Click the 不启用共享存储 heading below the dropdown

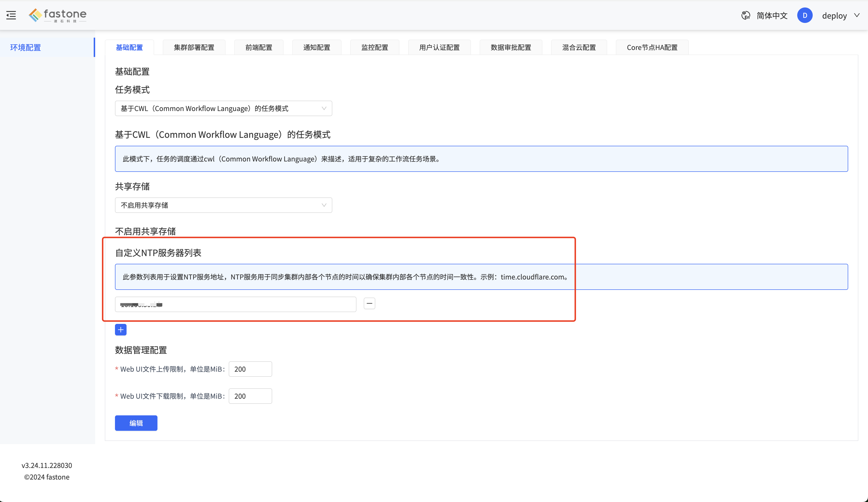click(145, 231)
